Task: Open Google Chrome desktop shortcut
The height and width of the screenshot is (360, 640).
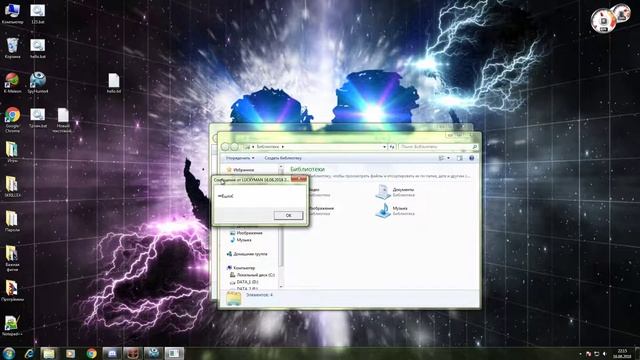Action: tap(12, 120)
